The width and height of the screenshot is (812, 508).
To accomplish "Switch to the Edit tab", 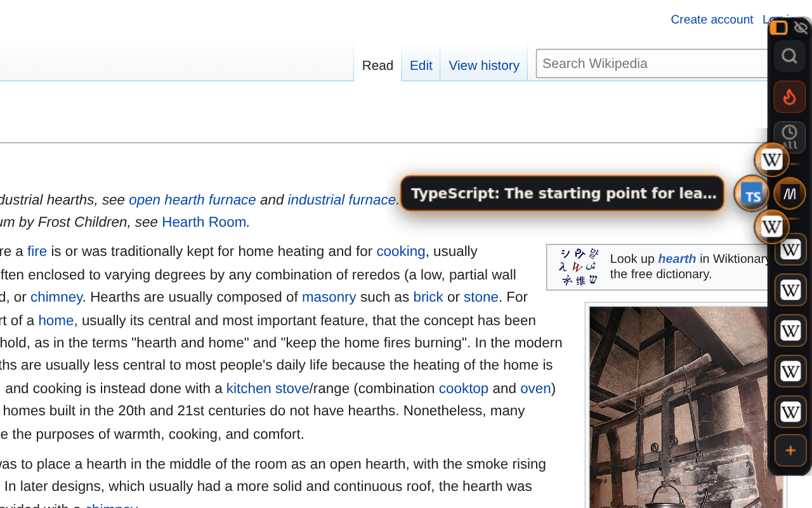I will click(x=421, y=65).
